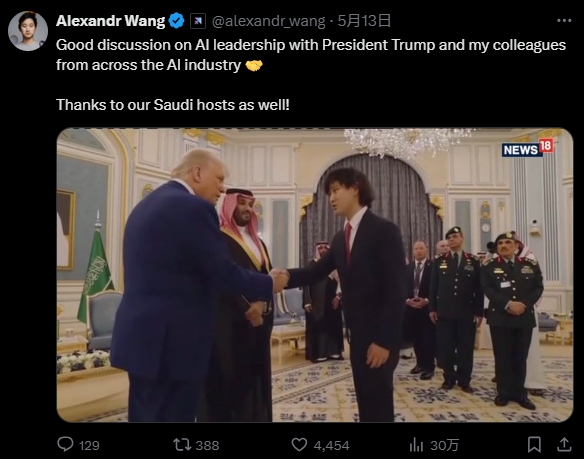This screenshot has height=459, width=584.
Task: Click the tweet text about AI leadership
Action: (311, 55)
